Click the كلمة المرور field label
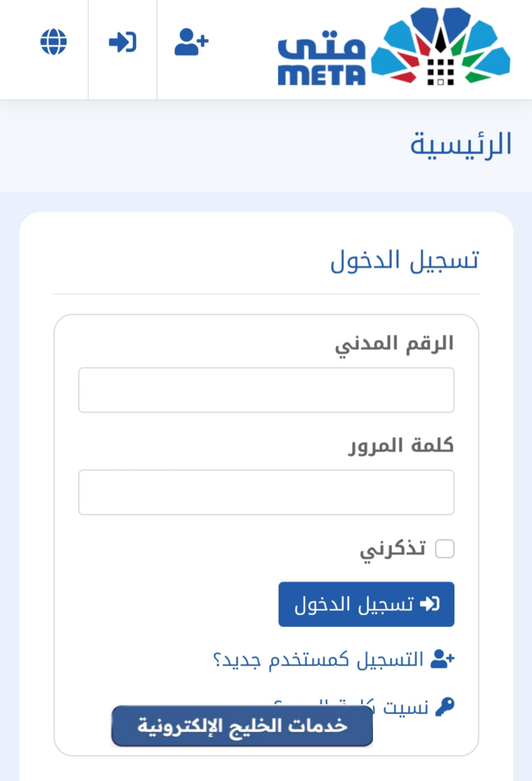The width and height of the screenshot is (532, 781). click(x=401, y=446)
